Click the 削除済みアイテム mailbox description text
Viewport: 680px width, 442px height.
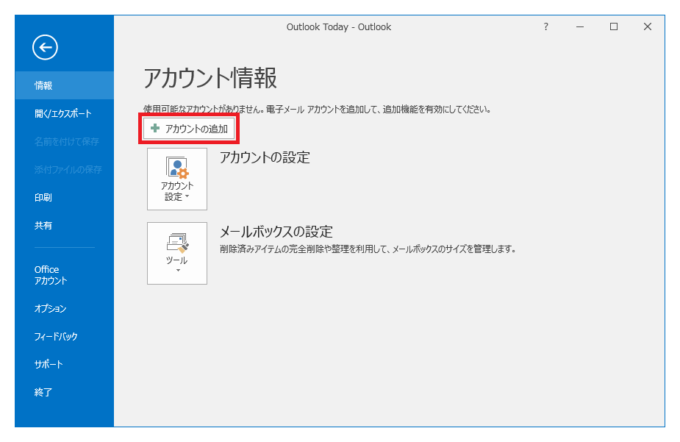point(368,249)
